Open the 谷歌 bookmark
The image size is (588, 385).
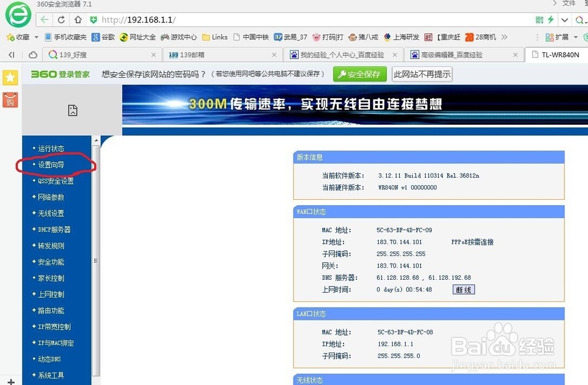click(103, 37)
